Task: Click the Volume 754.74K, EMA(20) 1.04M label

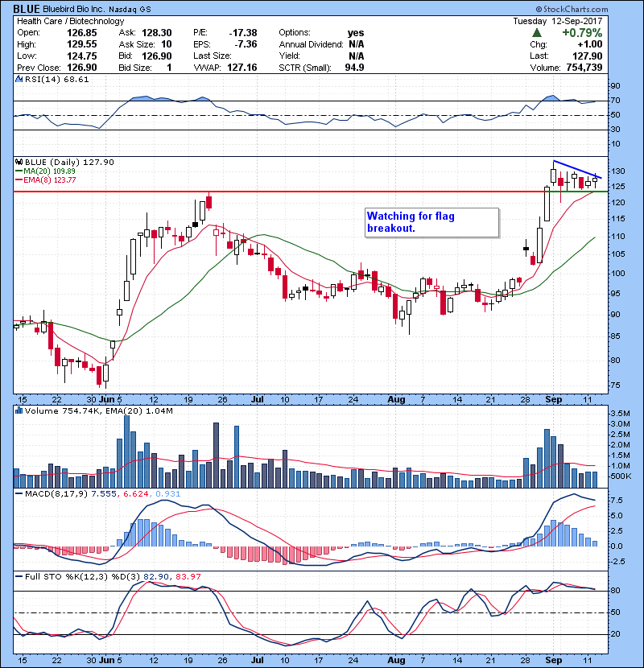Action: coord(99,410)
